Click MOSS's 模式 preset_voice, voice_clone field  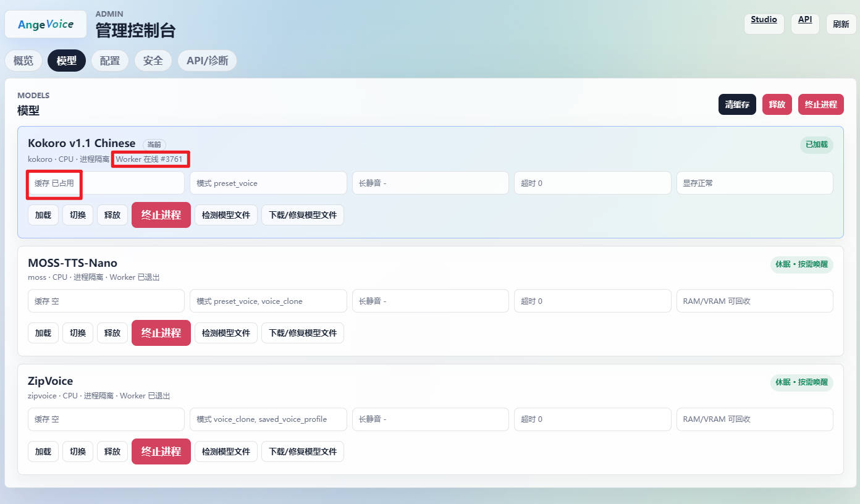(x=268, y=301)
